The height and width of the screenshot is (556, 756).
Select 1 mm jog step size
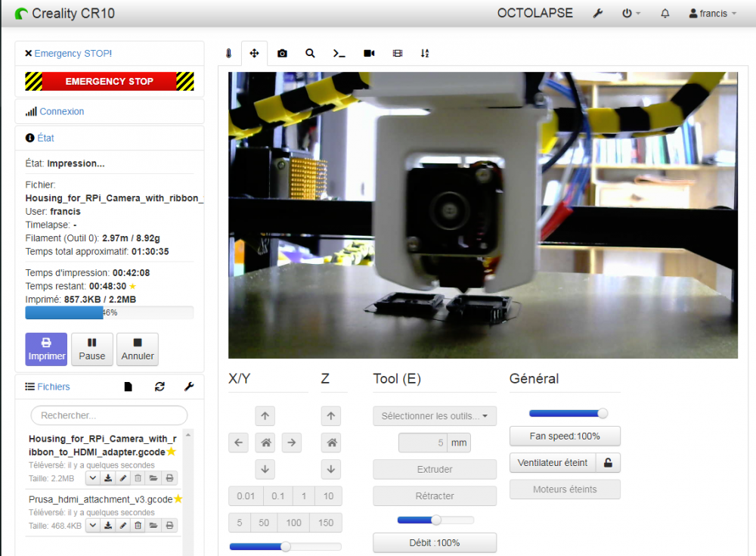[304, 496]
